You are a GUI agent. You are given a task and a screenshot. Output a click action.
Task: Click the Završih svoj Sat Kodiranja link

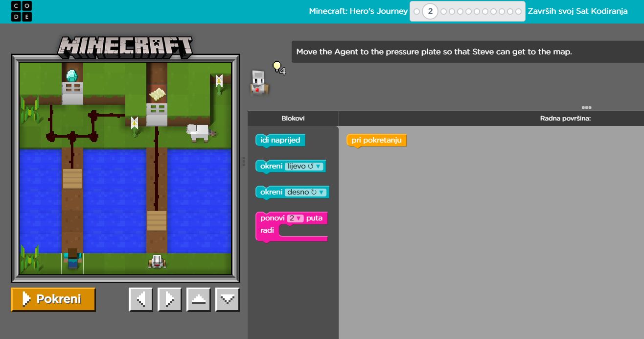[577, 11]
